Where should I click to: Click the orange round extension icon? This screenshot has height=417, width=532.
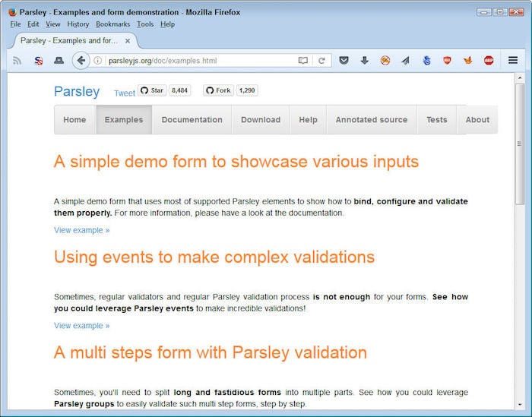[385, 61]
